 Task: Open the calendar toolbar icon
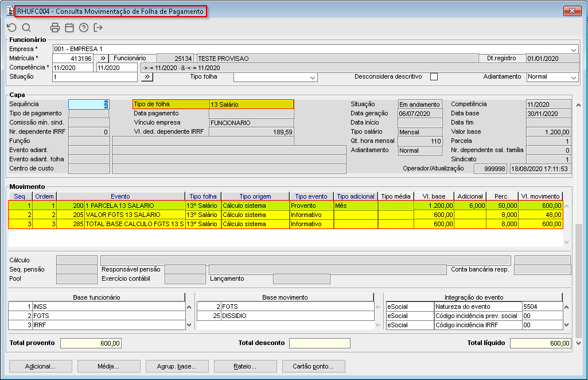point(69,28)
